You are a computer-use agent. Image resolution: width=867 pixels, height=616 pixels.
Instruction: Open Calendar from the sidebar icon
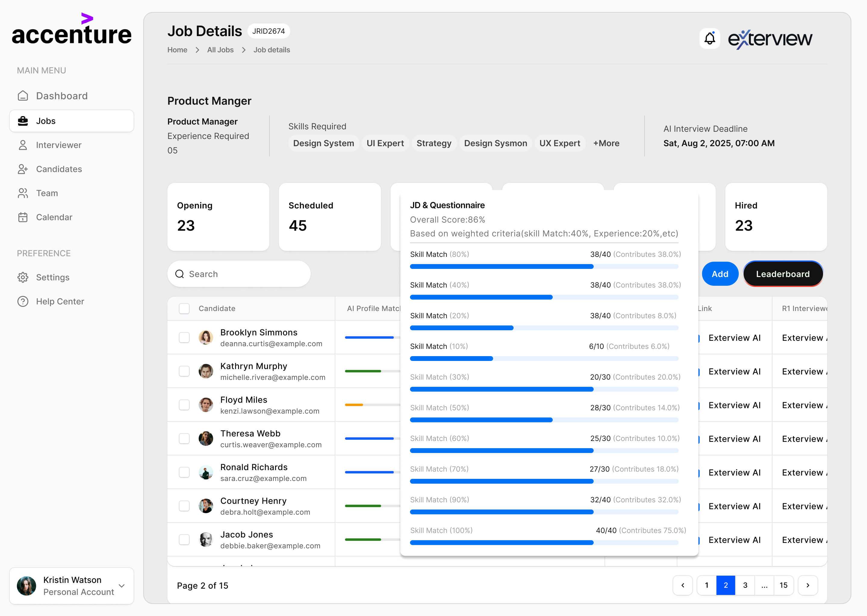pos(23,217)
